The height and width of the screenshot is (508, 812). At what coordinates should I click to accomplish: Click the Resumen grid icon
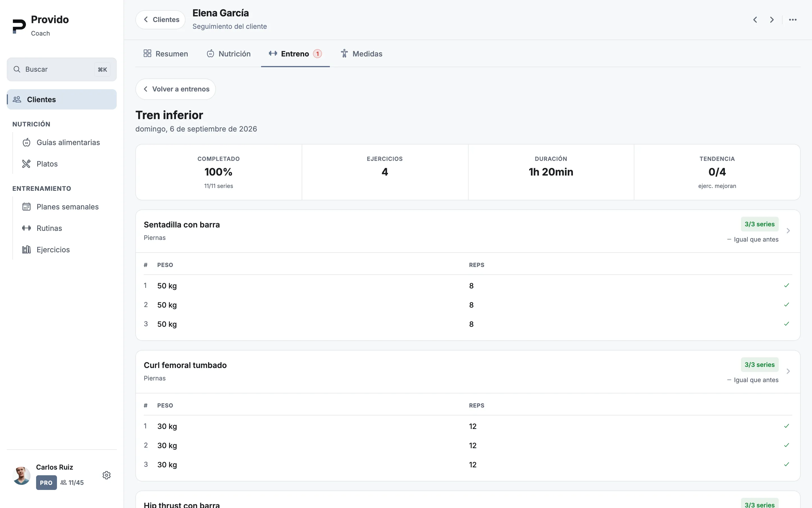[147, 53]
